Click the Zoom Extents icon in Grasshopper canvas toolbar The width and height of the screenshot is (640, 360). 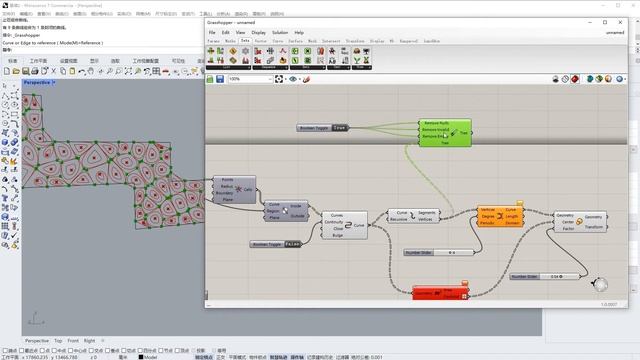point(279,79)
